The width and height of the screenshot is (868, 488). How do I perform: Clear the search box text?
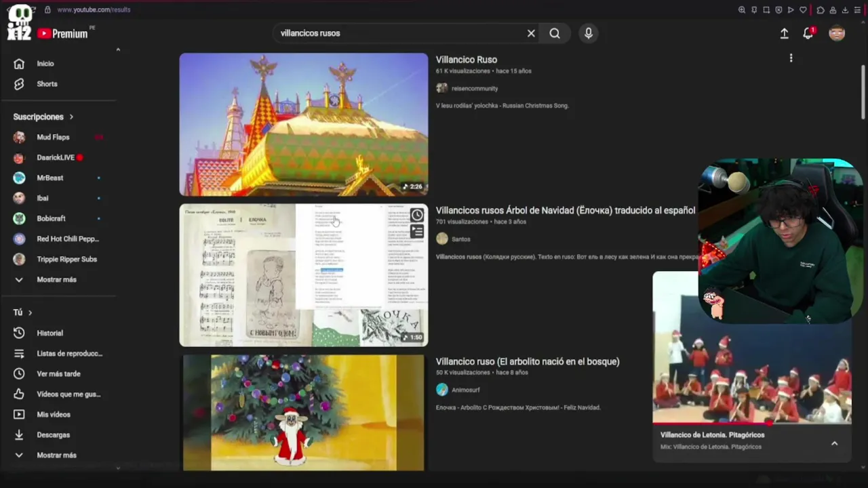[531, 33]
